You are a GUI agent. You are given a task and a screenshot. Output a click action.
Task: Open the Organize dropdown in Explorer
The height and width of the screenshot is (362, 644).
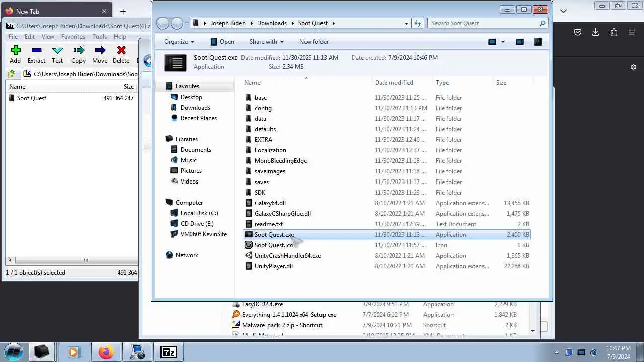click(179, 42)
